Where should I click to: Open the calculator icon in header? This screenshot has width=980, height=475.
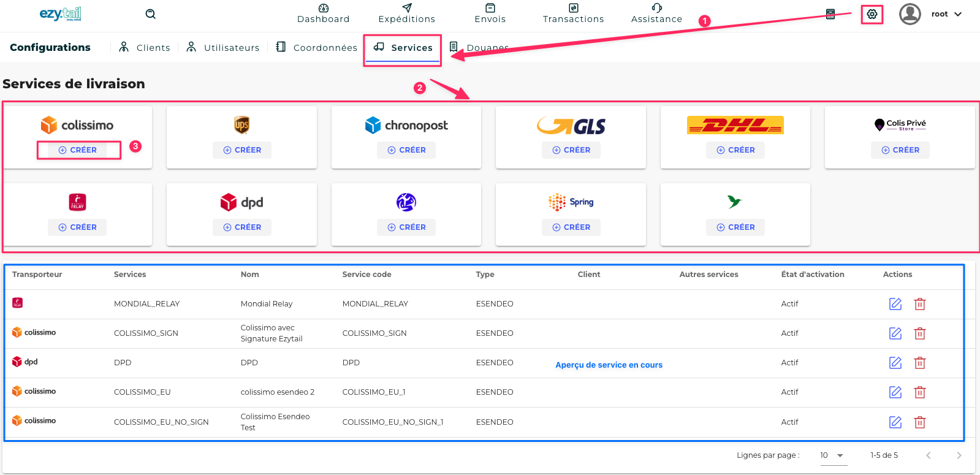click(830, 14)
